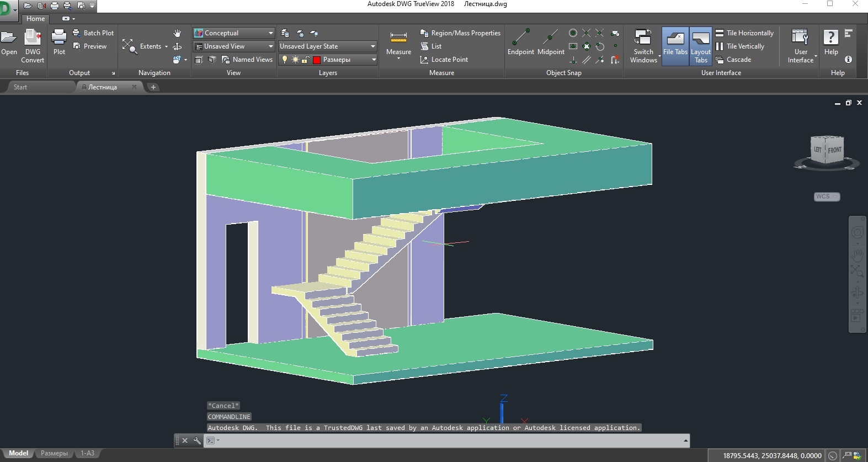
Task: Switch to the 1-A3 layout tab
Action: click(87, 453)
